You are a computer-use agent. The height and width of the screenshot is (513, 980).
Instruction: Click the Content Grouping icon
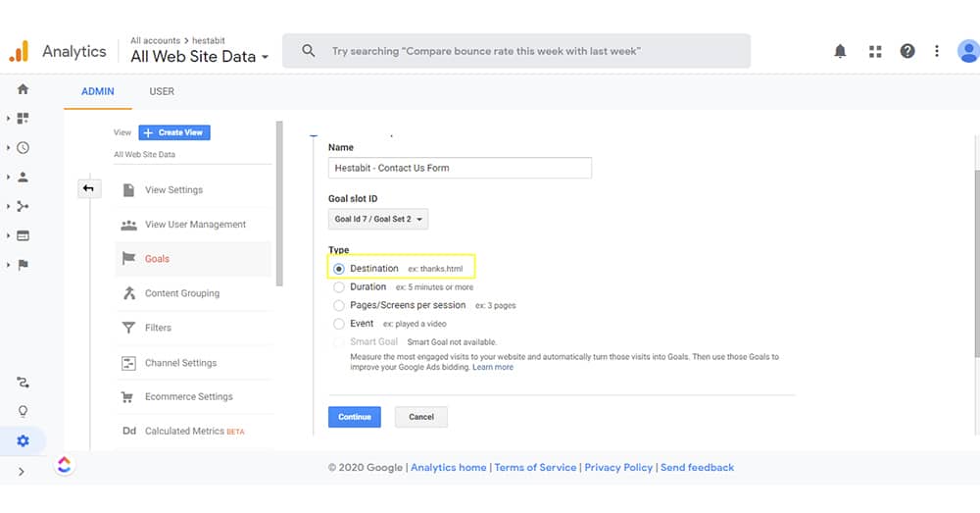[128, 292]
